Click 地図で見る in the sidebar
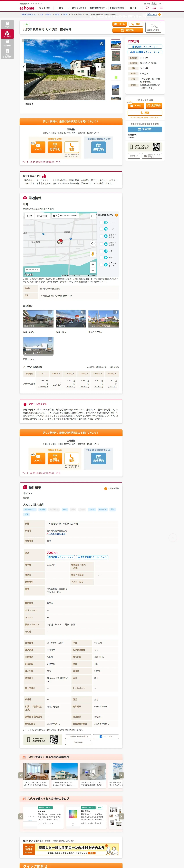The height and width of the screenshot is (868, 184). click(x=147, y=88)
